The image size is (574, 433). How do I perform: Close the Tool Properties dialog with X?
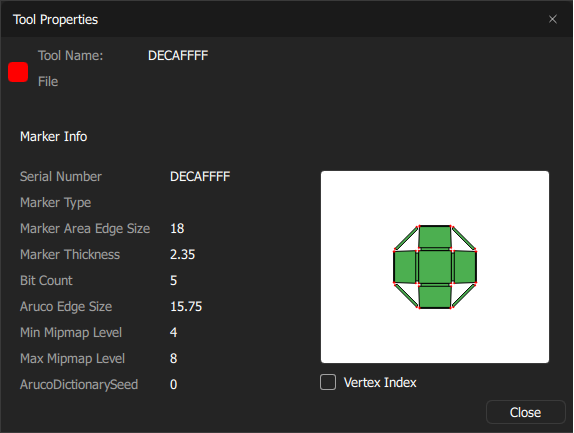pyautogui.click(x=553, y=19)
